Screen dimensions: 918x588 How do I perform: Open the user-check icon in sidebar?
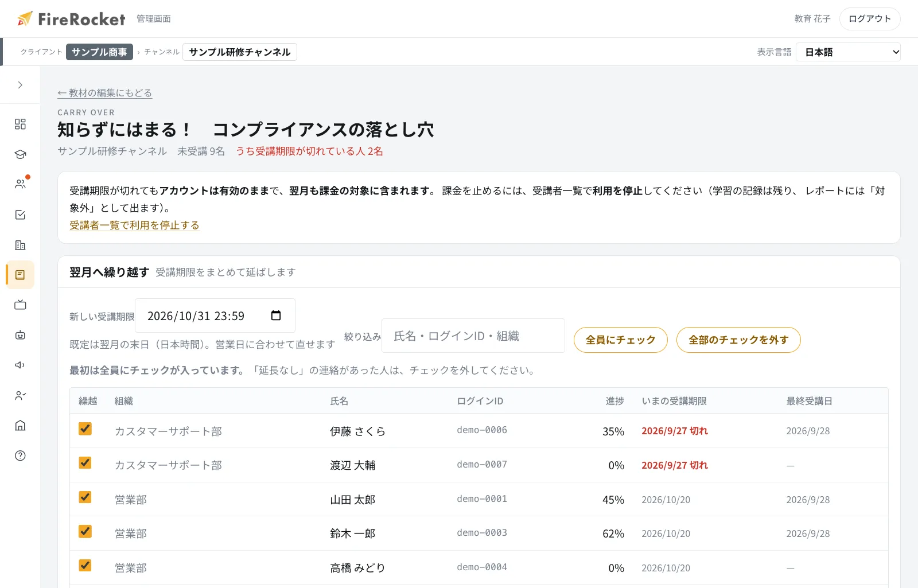(20, 395)
